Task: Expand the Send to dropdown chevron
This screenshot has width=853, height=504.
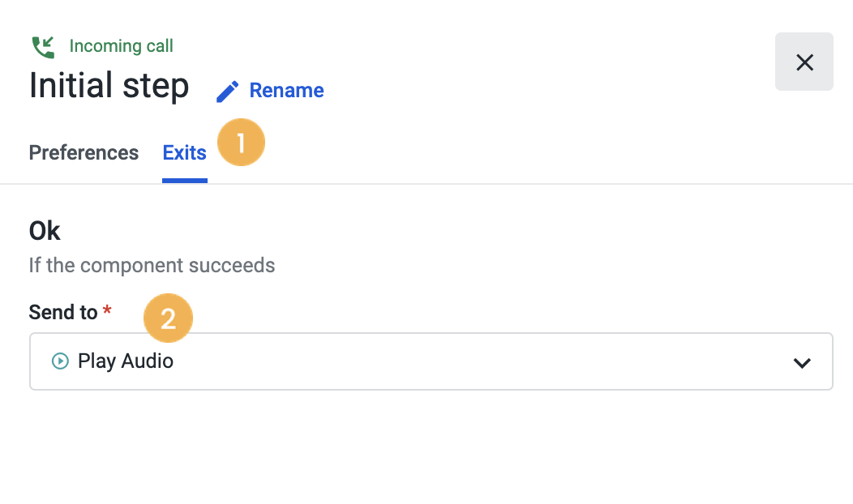Action: tap(802, 363)
